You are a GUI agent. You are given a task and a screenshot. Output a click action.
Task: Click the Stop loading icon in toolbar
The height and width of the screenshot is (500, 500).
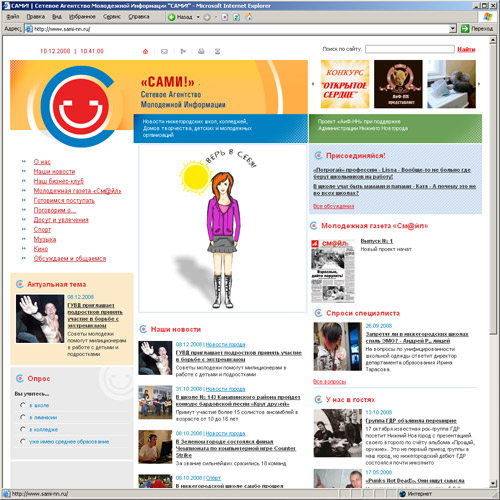pyautogui.click(x=225, y=17)
